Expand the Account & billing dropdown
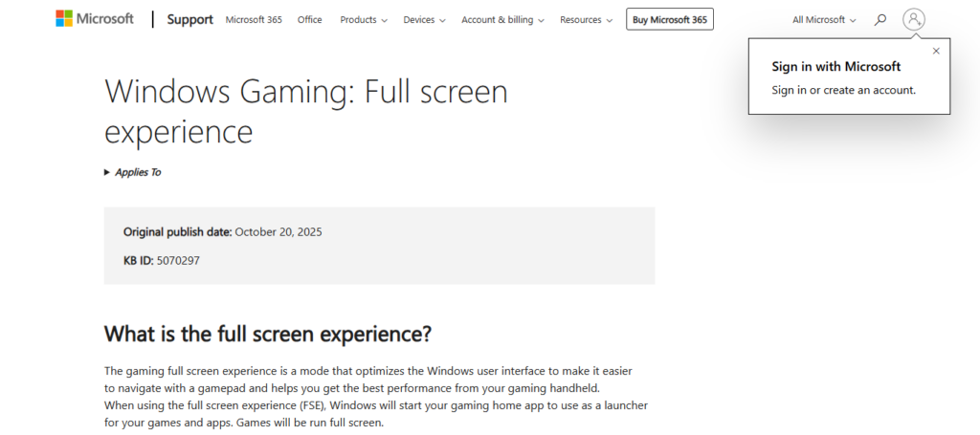 pos(502,19)
